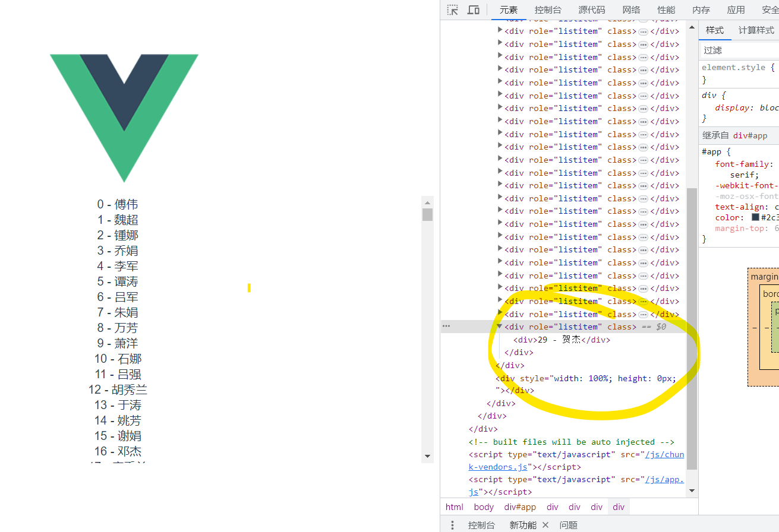779x532 pixels.
Task: Expand the listitem above the selected row
Action: 500,314
